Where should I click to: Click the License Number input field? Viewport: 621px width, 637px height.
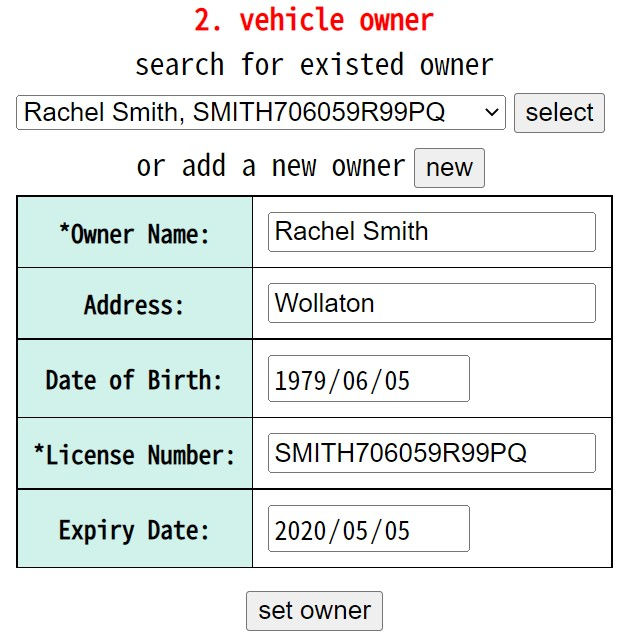[x=432, y=453]
